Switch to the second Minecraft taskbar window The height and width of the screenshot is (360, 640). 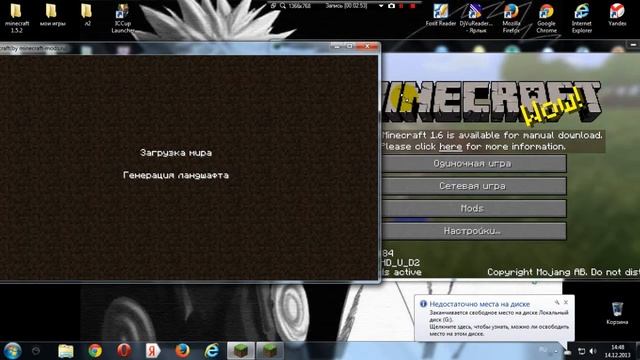270,351
